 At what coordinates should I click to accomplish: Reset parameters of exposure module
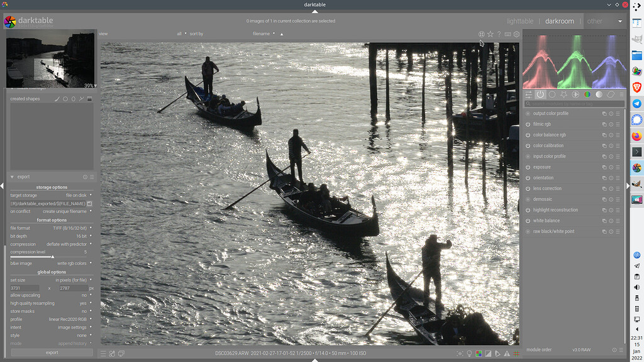point(611,167)
